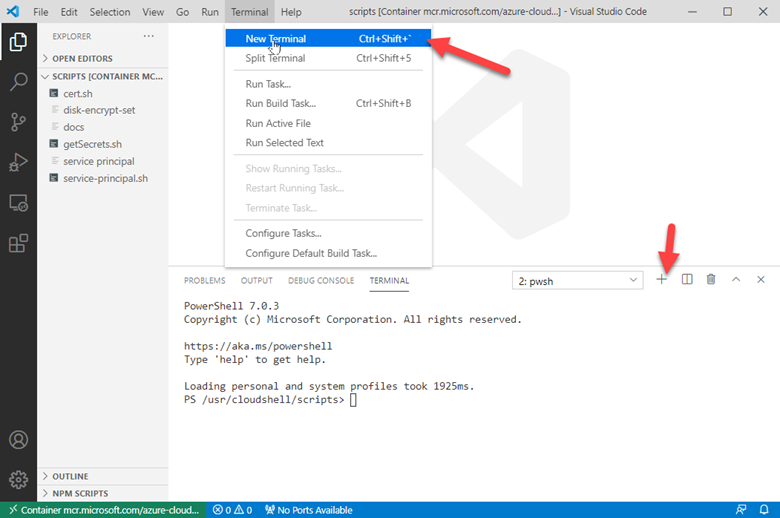Open the Search view icon
Viewport: 780px width, 518px height.
18,82
